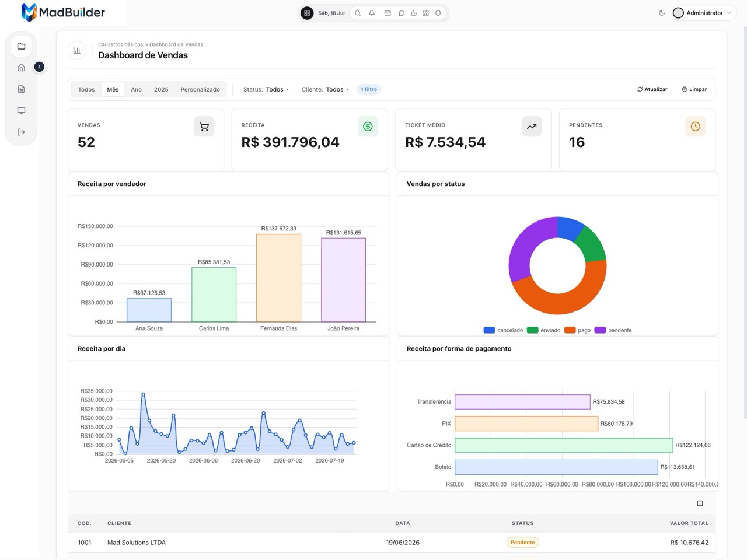The height and width of the screenshot is (560, 747).
Task: Click the MadBuilder logo
Action: click(63, 12)
